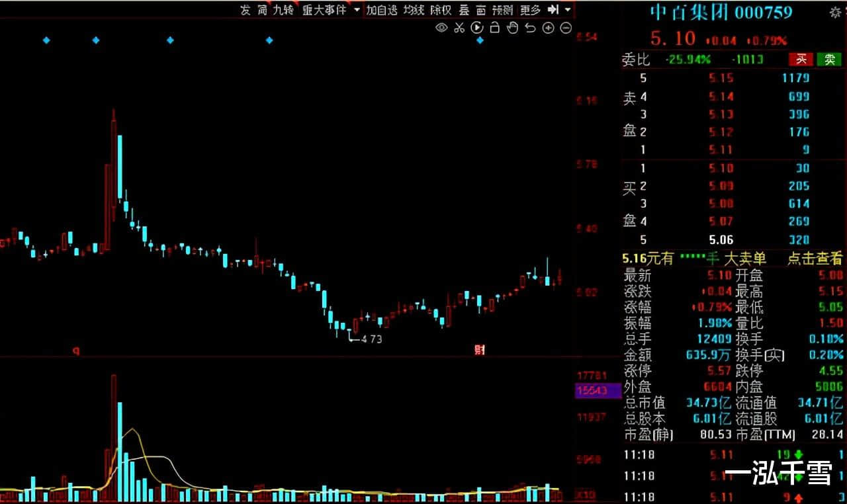Click the 委比 value -25.94%

[x=688, y=60]
